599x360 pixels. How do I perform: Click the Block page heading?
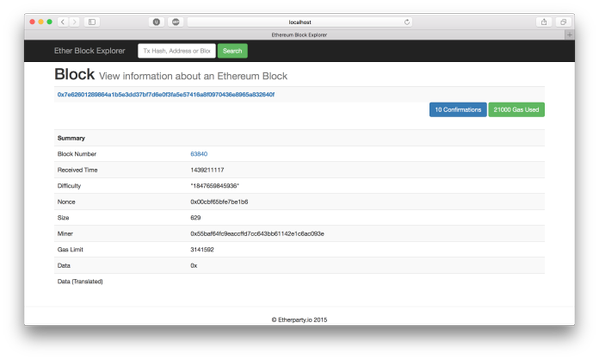74,74
